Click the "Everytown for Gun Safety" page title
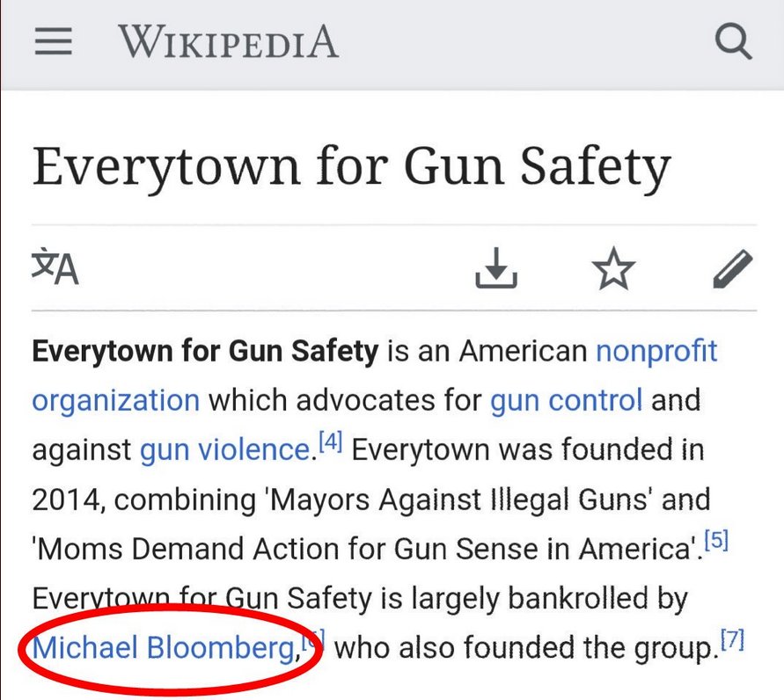The height and width of the screenshot is (700, 784). 351,167
